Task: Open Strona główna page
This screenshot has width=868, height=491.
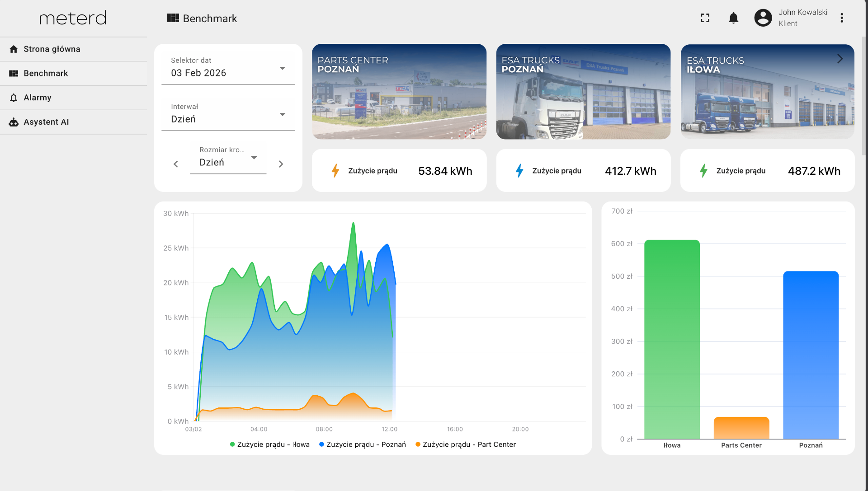Action: tap(74, 49)
